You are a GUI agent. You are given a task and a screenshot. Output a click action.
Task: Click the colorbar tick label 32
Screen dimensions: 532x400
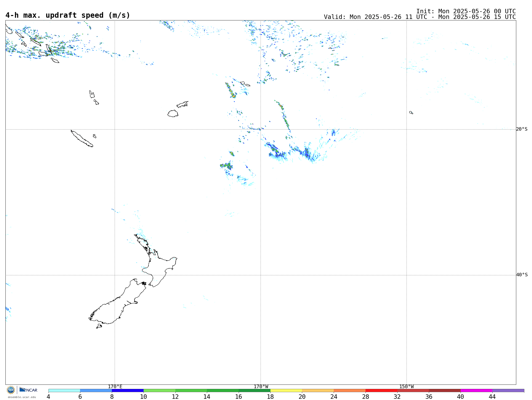[397, 397]
